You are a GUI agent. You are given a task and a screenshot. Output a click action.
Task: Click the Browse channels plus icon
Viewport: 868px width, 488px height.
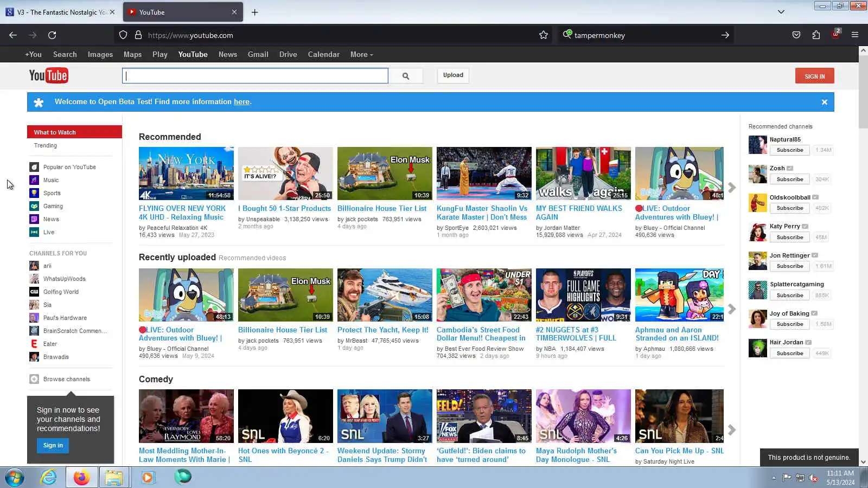click(34, 379)
